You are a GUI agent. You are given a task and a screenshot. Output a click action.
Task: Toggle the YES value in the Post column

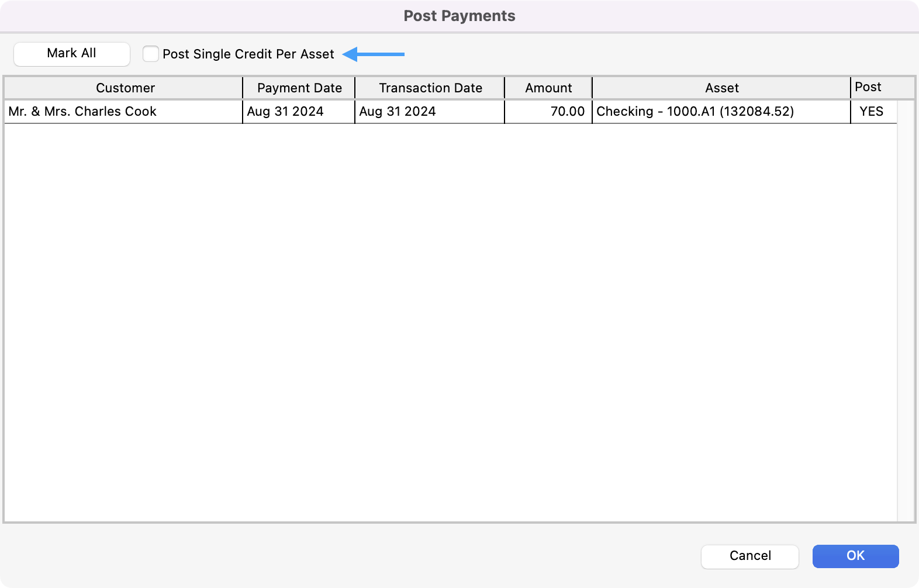click(x=871, y=112)
